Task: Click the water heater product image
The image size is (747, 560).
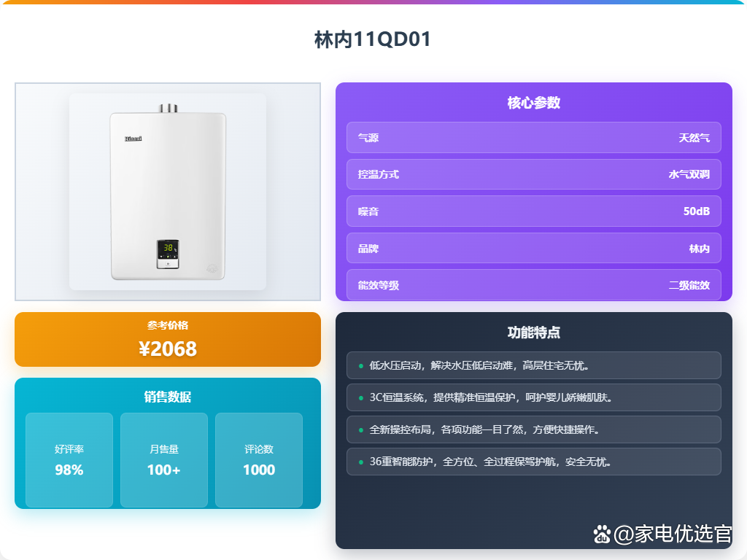Action: pos(168,192)
